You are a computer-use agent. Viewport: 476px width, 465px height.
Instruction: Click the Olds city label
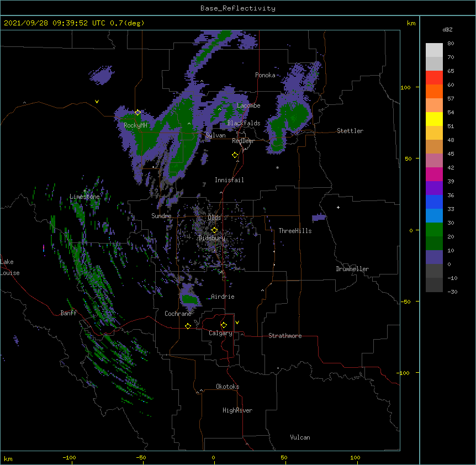214,218
